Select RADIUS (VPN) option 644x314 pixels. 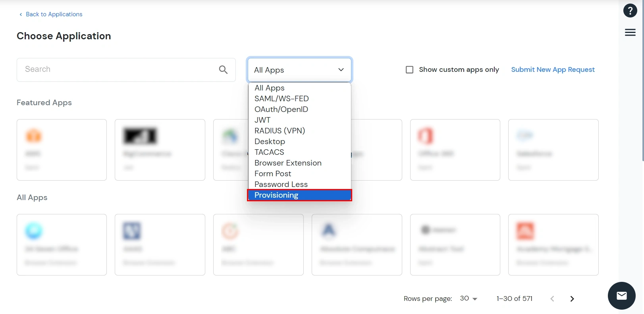point(299,131)
